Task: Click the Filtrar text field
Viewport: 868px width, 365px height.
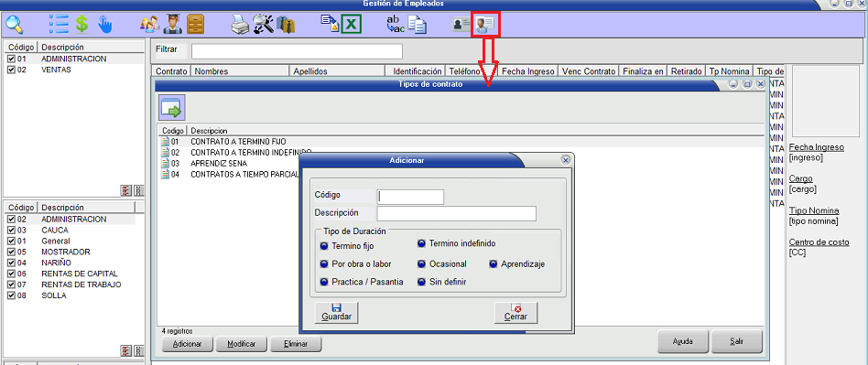Action: [x=297, y=51]
